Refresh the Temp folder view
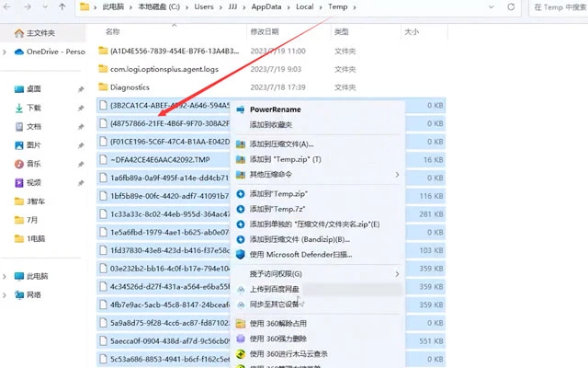Image resolution: width=588 pixels, height=368 pixels. click(x=511, y=6)
